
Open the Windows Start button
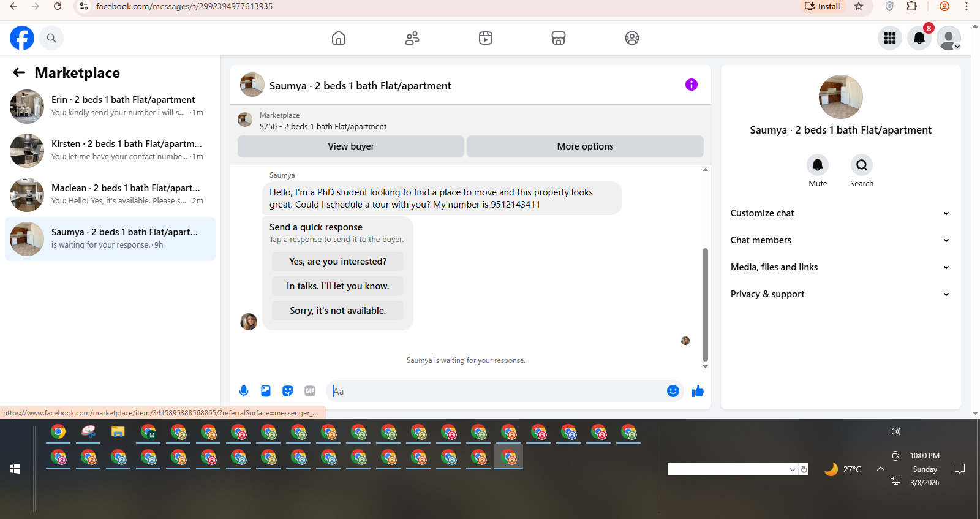pos(15,469)
